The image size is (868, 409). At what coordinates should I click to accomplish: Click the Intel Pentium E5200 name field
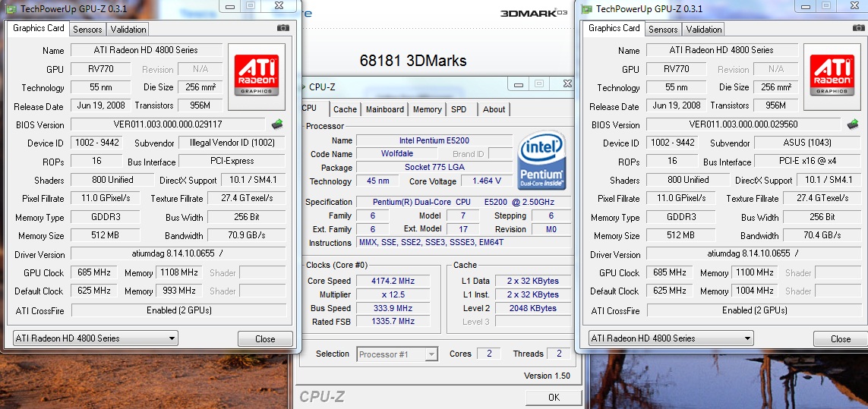click(x=434, y=140)
